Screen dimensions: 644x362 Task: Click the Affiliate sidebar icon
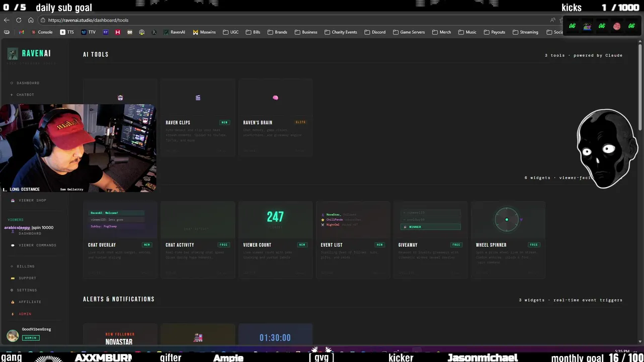click(13, 302)
